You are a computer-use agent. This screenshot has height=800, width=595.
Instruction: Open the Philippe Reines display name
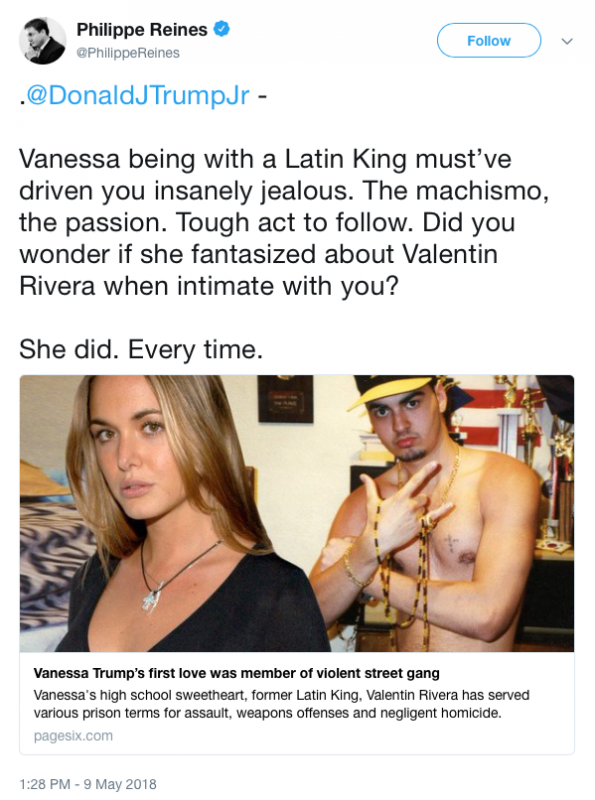point(142,30)
